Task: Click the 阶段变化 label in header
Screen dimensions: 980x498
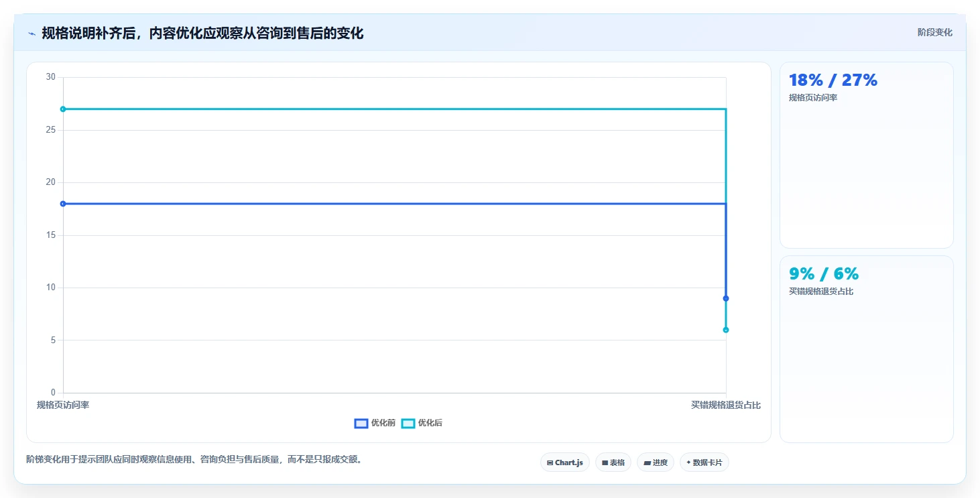Action: coord(934,32)
